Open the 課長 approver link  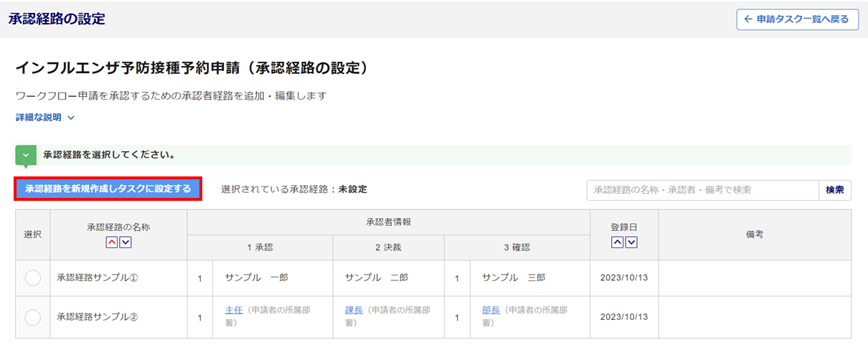[x=354, y=311]
